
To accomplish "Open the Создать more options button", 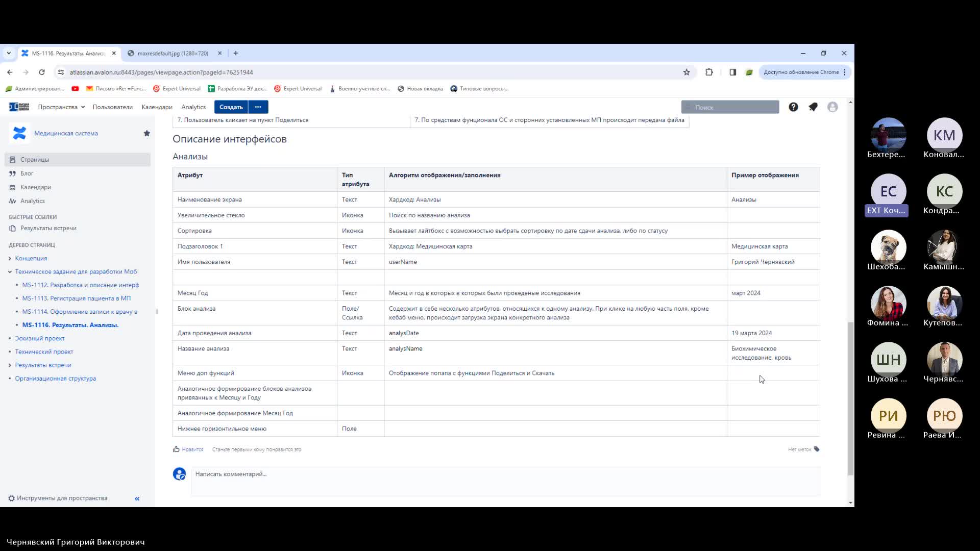I will tap(258, 107).
